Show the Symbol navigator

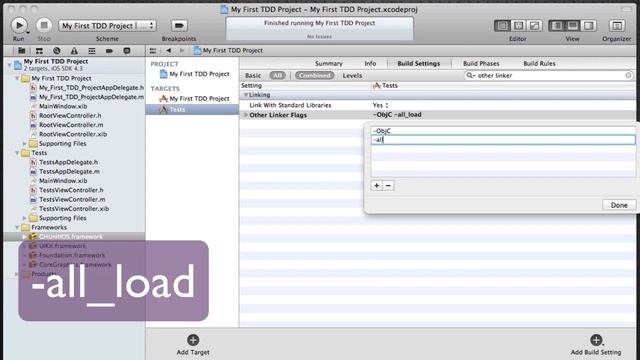(x=39, y=51)
